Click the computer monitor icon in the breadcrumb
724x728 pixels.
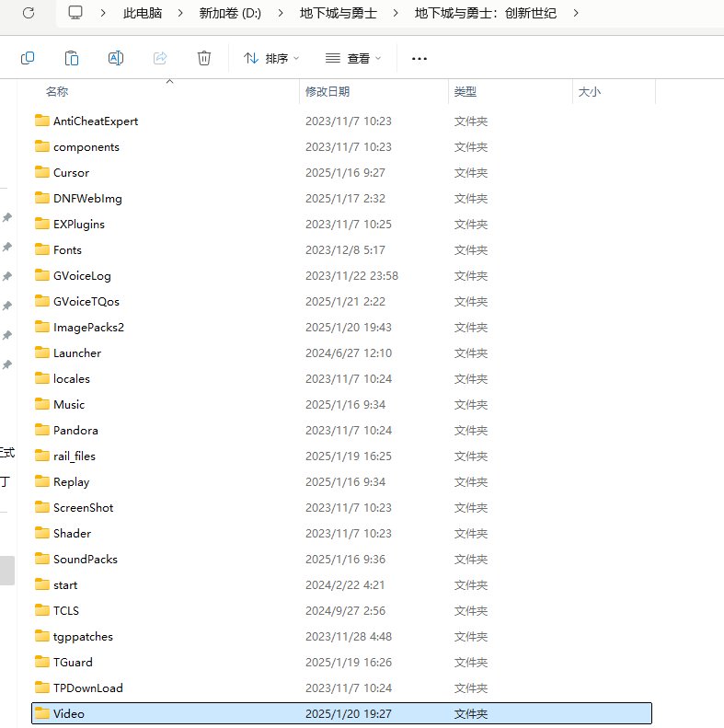[75, 13]
